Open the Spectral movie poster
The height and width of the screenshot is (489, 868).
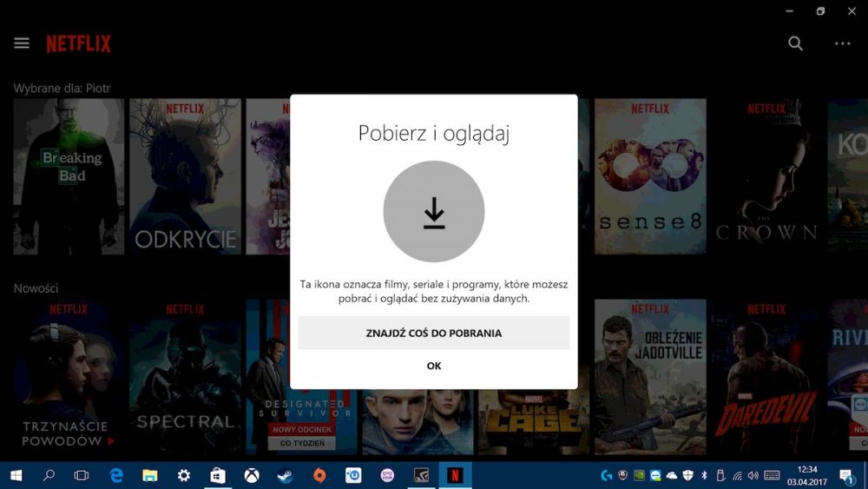tap(186, 377)
